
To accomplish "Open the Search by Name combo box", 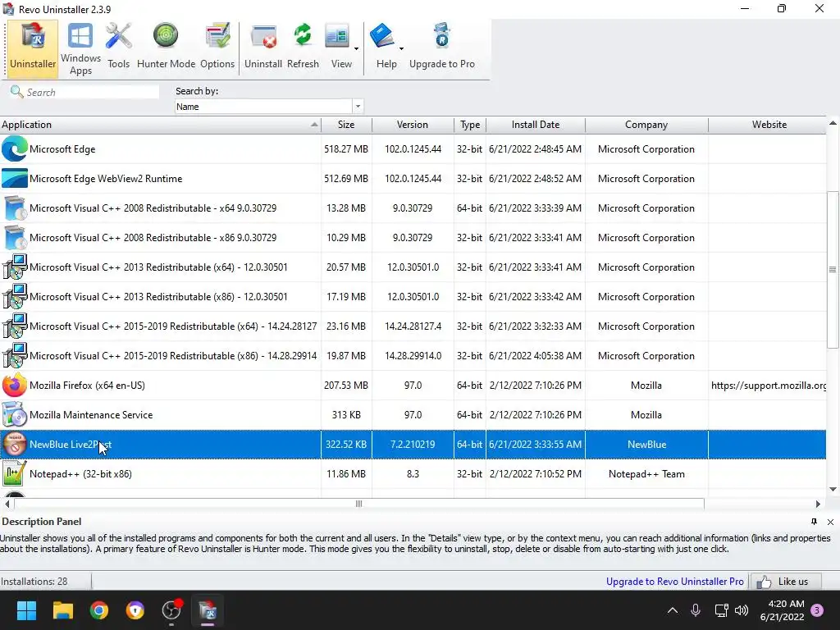I will [x=269, y=106].
